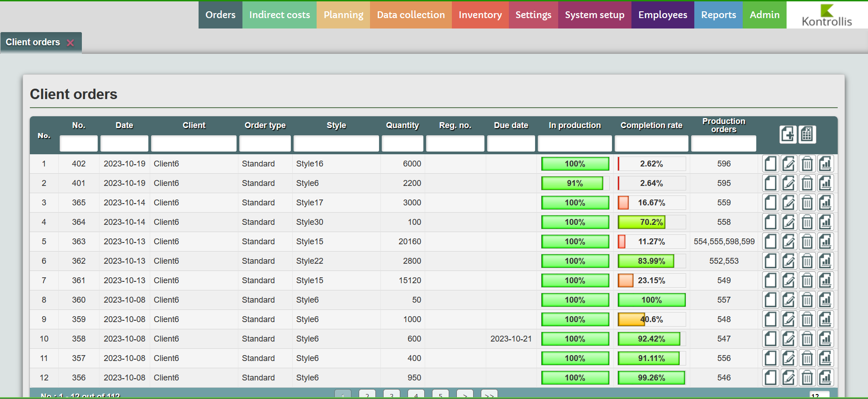Image resolution: width=868 pixels, height=399 pixels.
Task: Sort by the Client column header
Action: tap(194, 125)
